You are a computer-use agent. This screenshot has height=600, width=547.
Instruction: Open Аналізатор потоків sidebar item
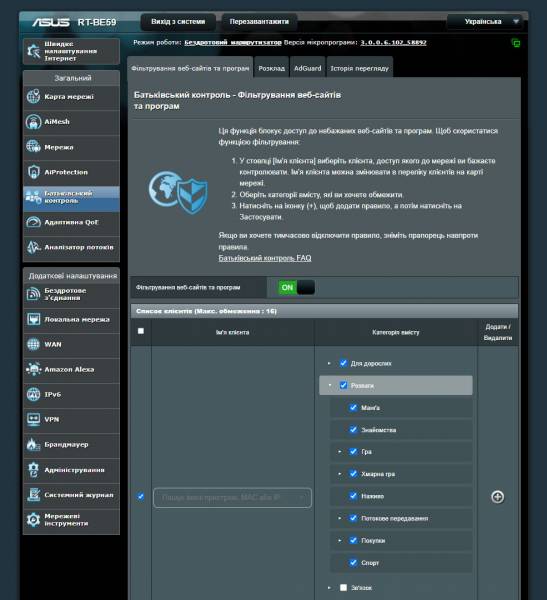tap(71, 248)
